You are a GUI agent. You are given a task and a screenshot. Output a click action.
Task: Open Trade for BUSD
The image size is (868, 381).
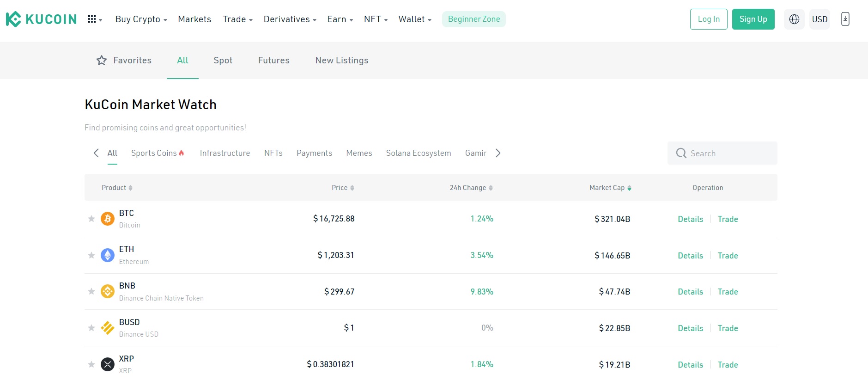click(x=728, y=328)
